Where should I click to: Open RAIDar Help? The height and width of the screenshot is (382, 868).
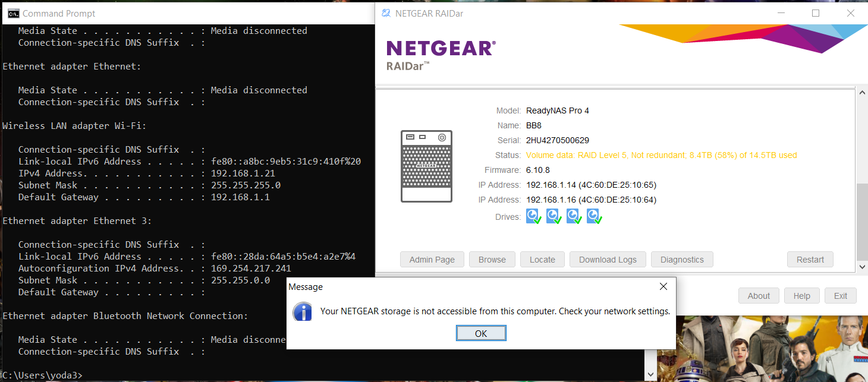(801, 295)
